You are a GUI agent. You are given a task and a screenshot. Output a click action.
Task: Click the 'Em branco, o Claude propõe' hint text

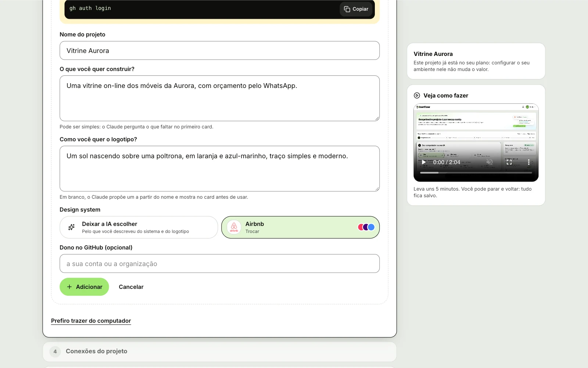pos(154,197)
